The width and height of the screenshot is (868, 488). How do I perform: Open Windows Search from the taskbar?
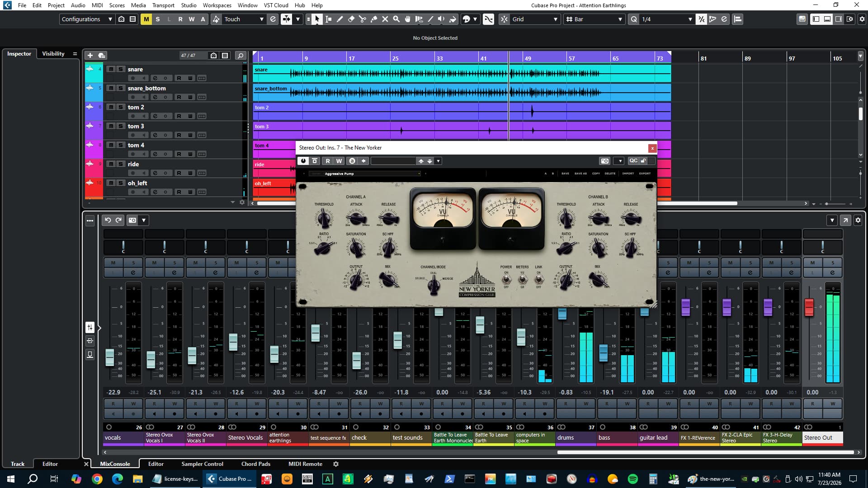[x=33, y=479]
